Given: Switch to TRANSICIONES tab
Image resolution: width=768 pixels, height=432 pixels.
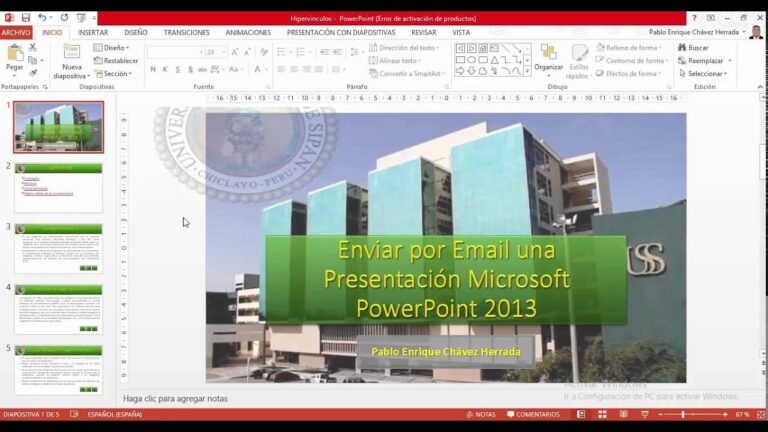Looking at the screenshot, I should 187,32.
